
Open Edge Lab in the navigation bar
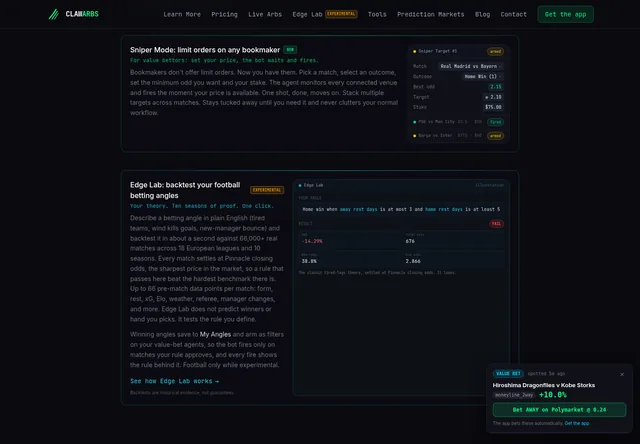click(307, 14)
